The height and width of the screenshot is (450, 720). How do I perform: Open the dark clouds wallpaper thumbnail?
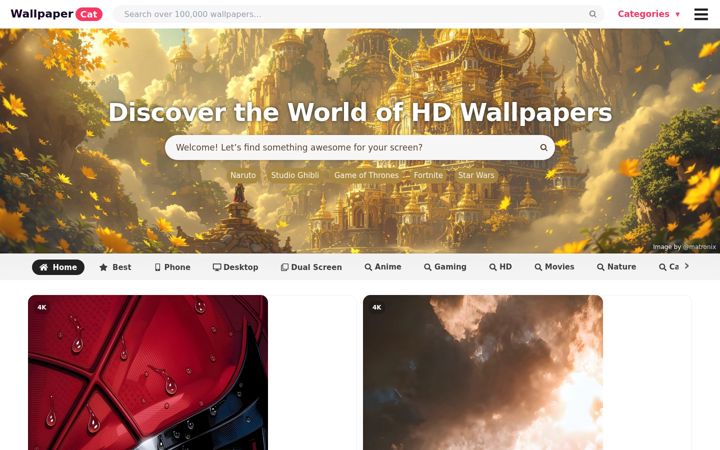[483, 372]
